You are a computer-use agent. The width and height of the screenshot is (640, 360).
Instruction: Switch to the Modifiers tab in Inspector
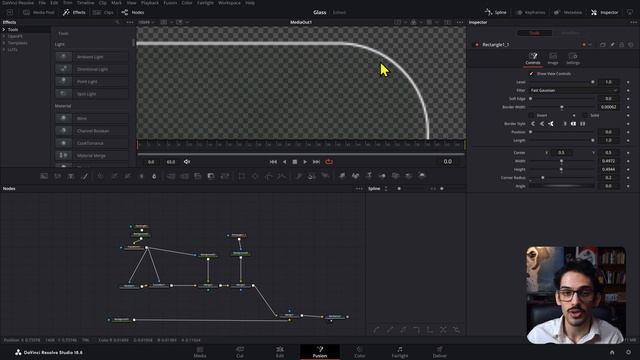tap(570, 33)
